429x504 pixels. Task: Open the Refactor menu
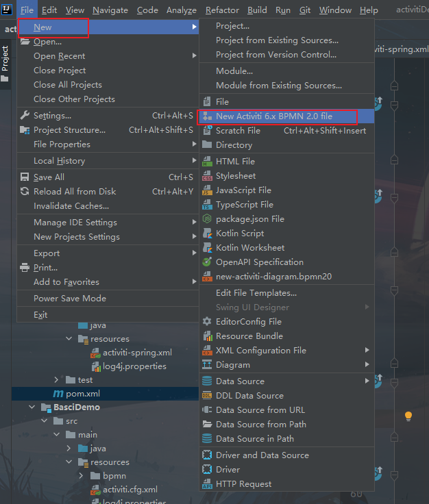pos(223,10)
